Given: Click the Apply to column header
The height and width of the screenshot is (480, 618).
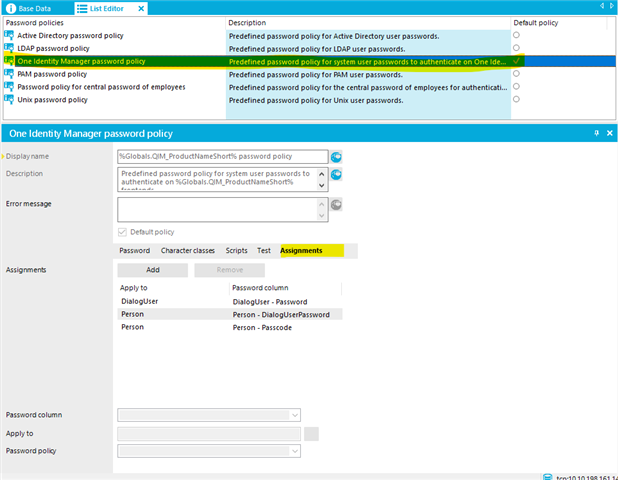Looking at the screenshot, I should [x=173, y=288].
